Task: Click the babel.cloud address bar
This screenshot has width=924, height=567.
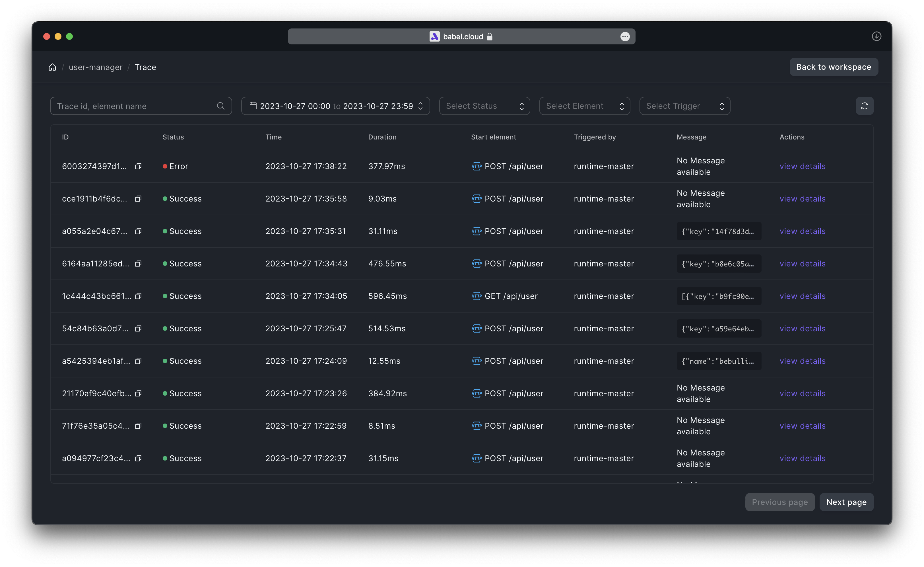Action: 461,36
